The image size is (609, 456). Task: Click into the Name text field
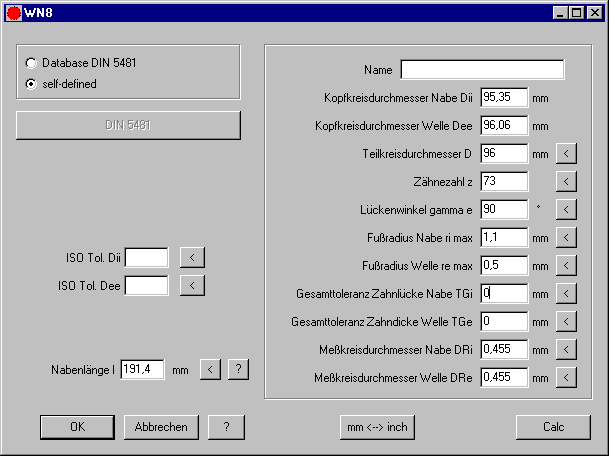point(482,70)
